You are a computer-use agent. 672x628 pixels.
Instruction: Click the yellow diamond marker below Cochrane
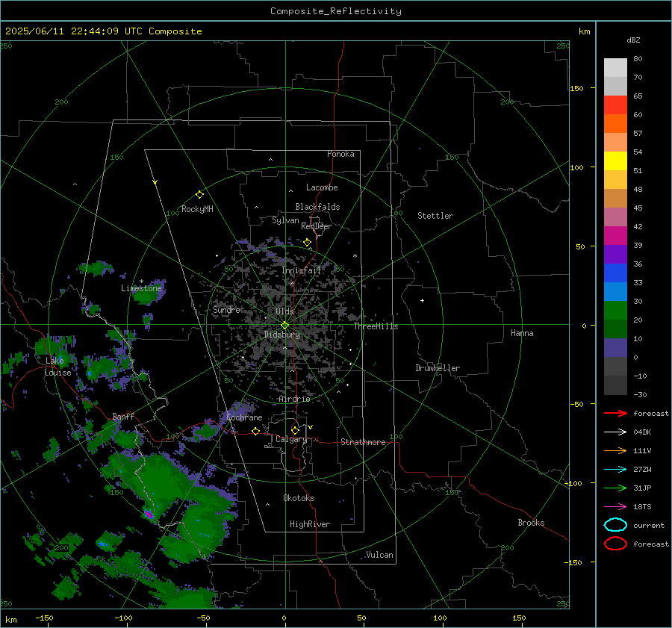[255, 431]
